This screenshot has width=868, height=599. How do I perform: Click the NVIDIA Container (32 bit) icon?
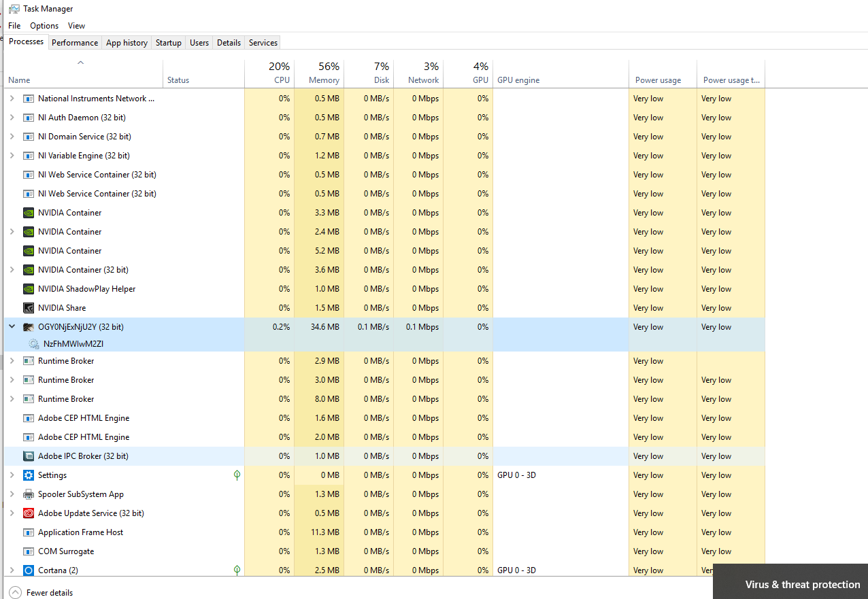click(x=29, y=270)
